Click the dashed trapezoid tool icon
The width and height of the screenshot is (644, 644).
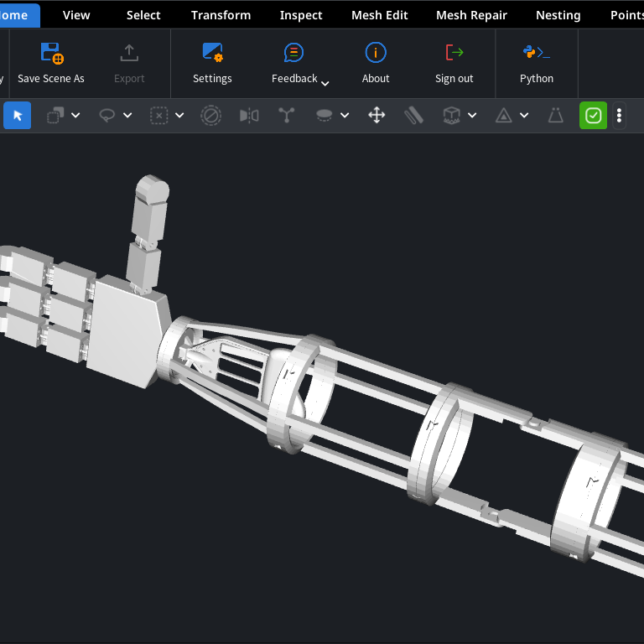click(x=556, y=116)
